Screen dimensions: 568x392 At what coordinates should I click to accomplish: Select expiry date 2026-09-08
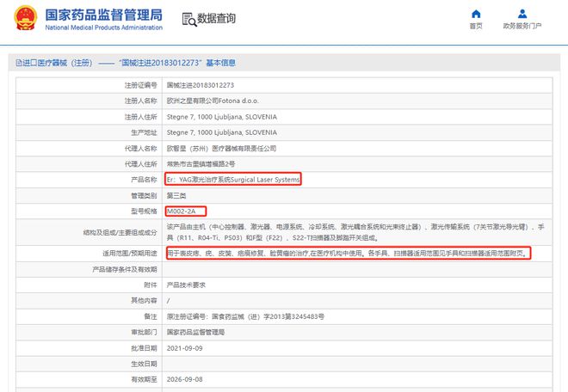[184, 379]
